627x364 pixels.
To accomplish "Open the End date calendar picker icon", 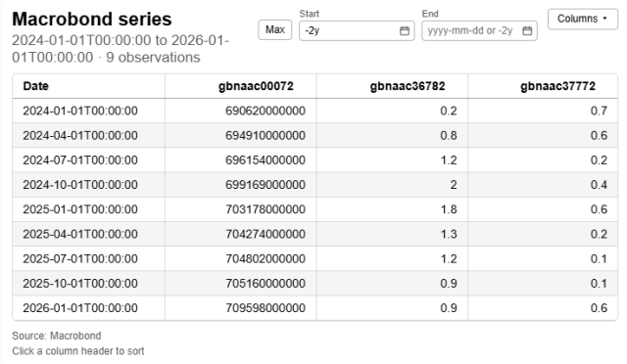I will pos(527,30).
